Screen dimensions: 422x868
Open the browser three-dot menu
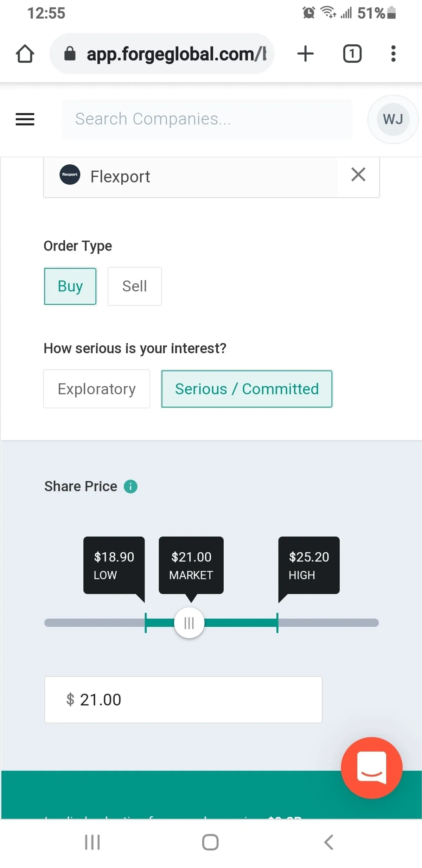click(x=393, y=54)
